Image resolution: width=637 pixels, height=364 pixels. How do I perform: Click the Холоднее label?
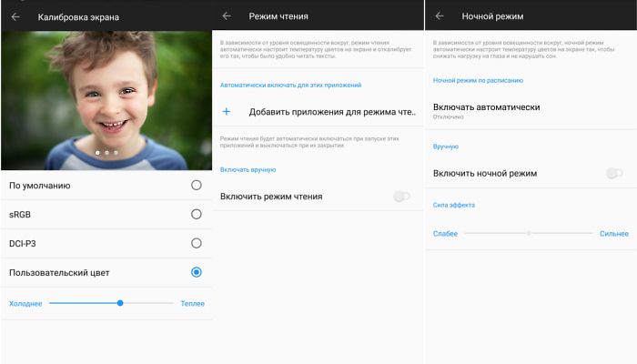coord(25,303)
